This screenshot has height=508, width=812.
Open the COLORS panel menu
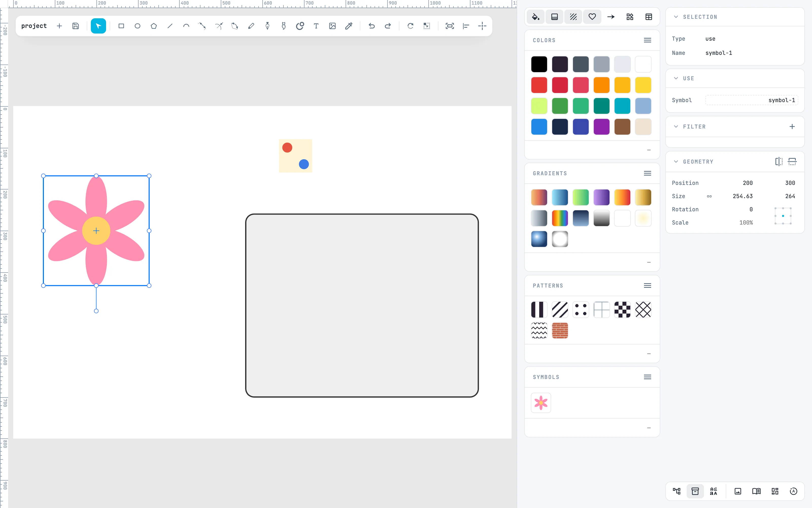pyautogui.click(x=647, y=40)
